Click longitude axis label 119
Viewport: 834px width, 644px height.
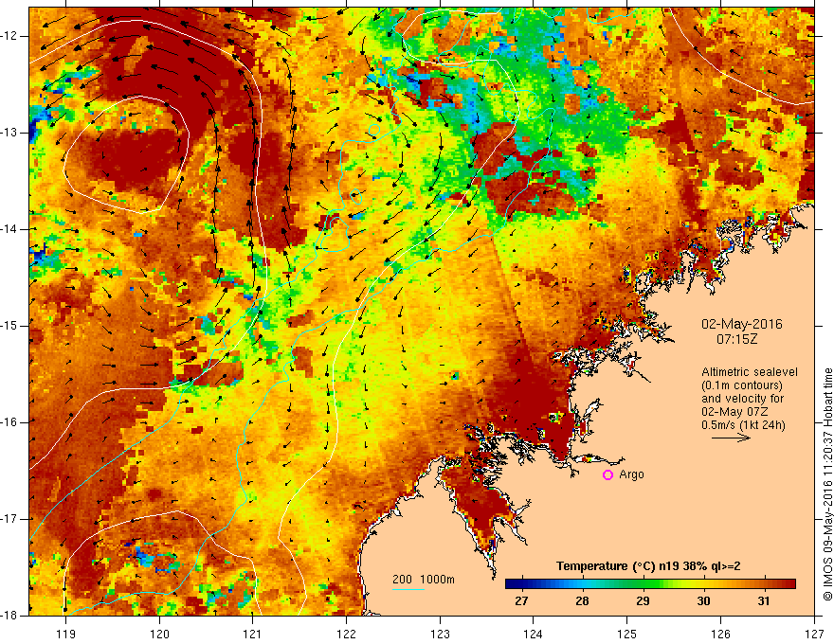[x=66, y=634]
